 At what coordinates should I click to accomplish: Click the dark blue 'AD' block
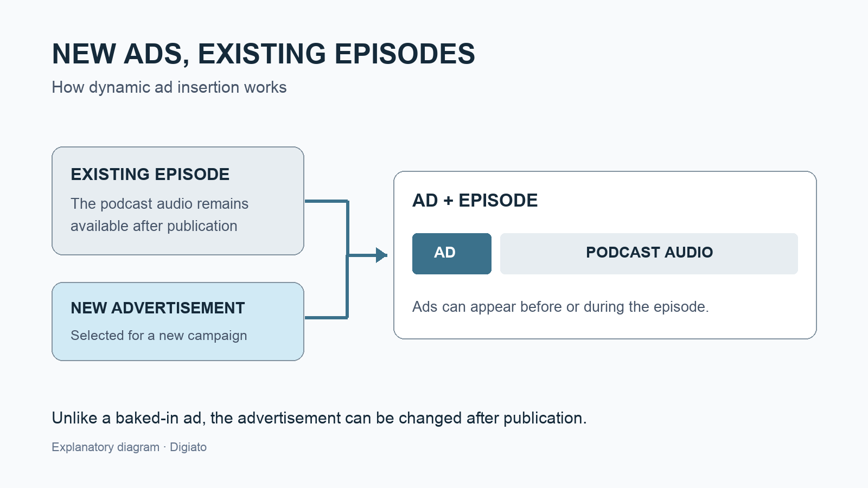(452, 254)
